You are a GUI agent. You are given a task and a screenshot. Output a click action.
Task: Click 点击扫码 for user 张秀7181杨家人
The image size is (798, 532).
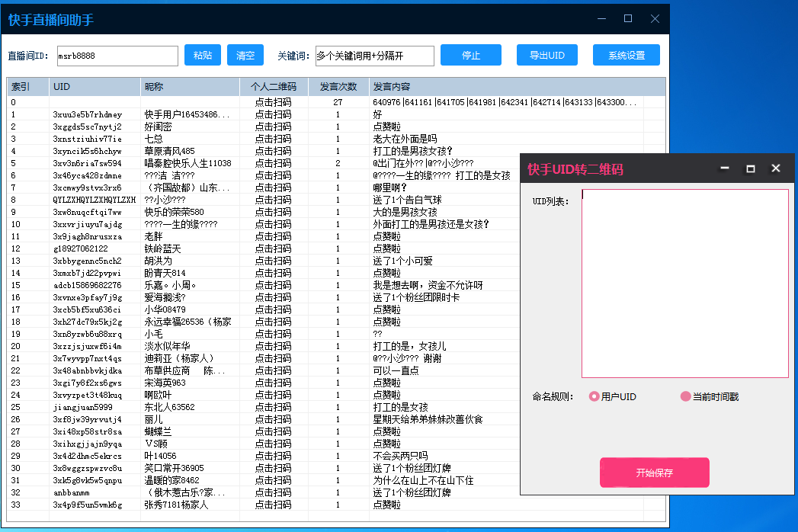(274, 505)
